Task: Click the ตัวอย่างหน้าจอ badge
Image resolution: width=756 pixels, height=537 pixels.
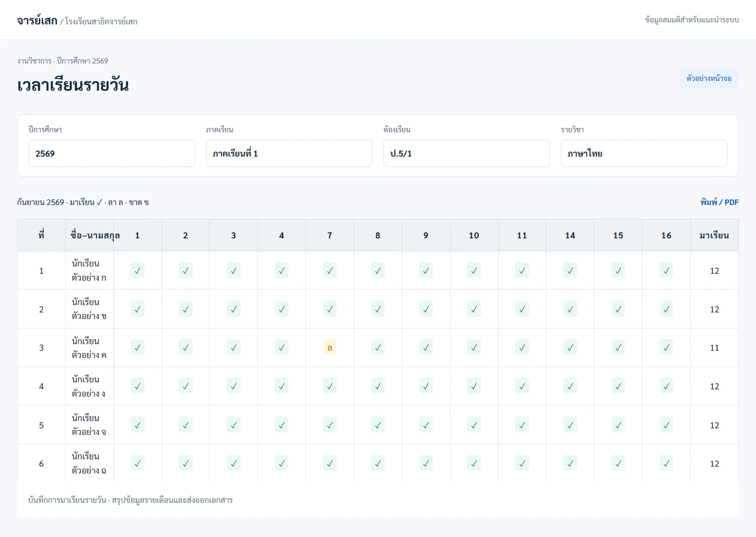Action: pos(709,79)
